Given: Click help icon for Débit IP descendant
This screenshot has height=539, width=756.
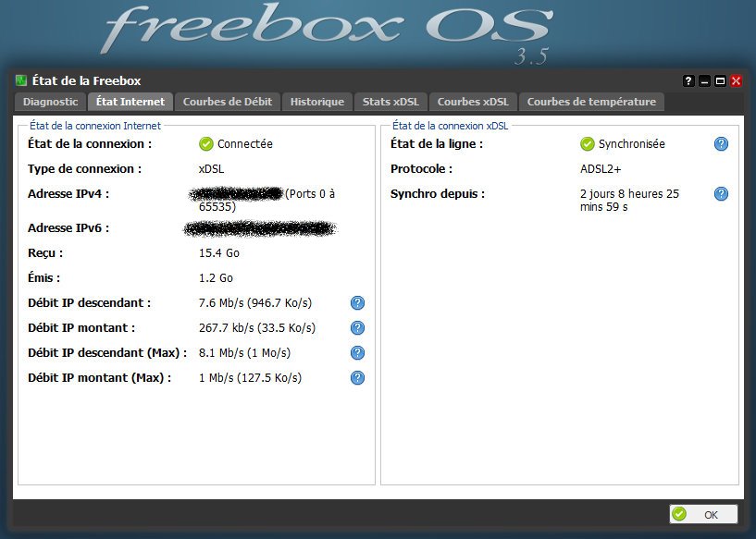Looking at the screenshot, I should [357, 303].
